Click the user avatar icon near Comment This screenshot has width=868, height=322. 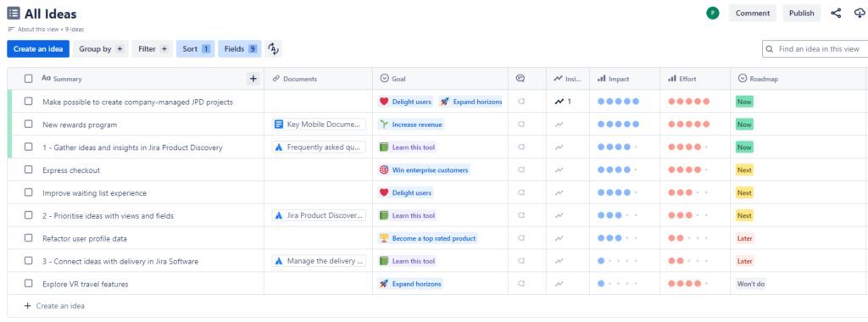(712, 14)
